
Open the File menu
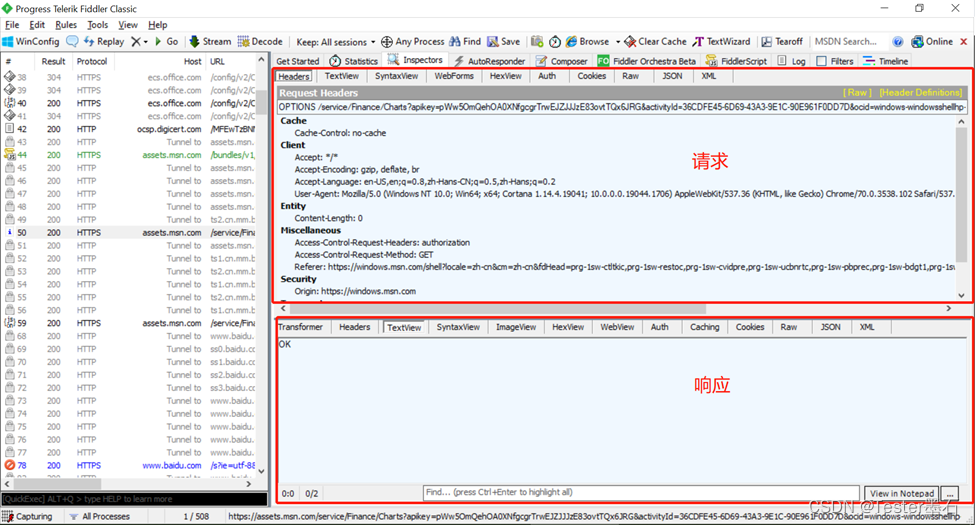pyautogui.click(x=12, y=25)
